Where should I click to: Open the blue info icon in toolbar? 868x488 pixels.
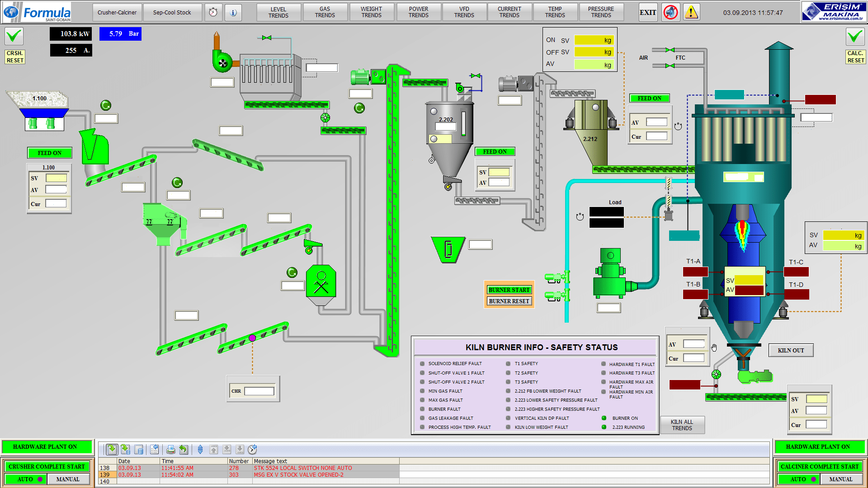pyautogui.click(x=233, y=12)
